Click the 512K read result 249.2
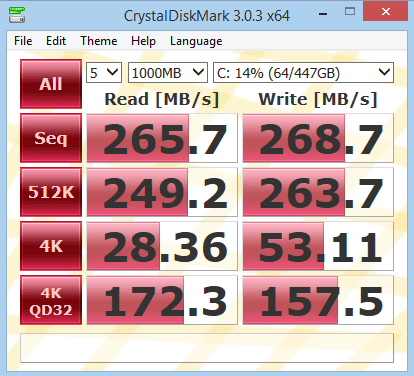The height and width of the screenshot is (376, 414). [162, 192]
